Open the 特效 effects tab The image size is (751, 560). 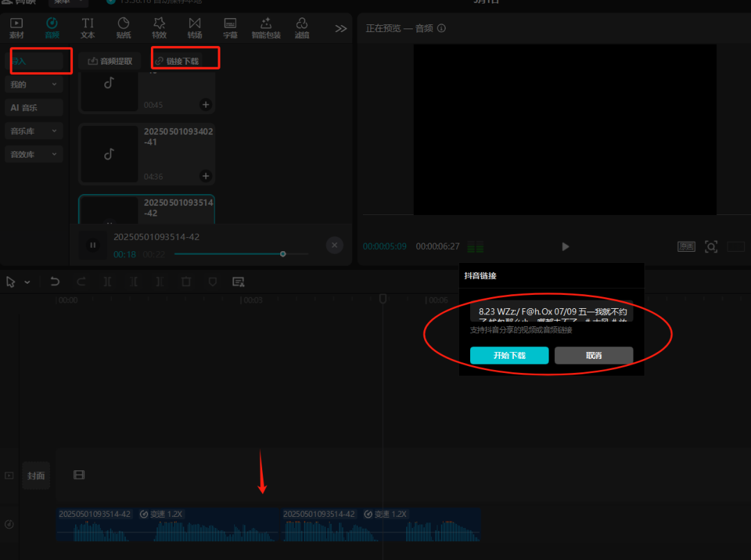click(159, 29)
